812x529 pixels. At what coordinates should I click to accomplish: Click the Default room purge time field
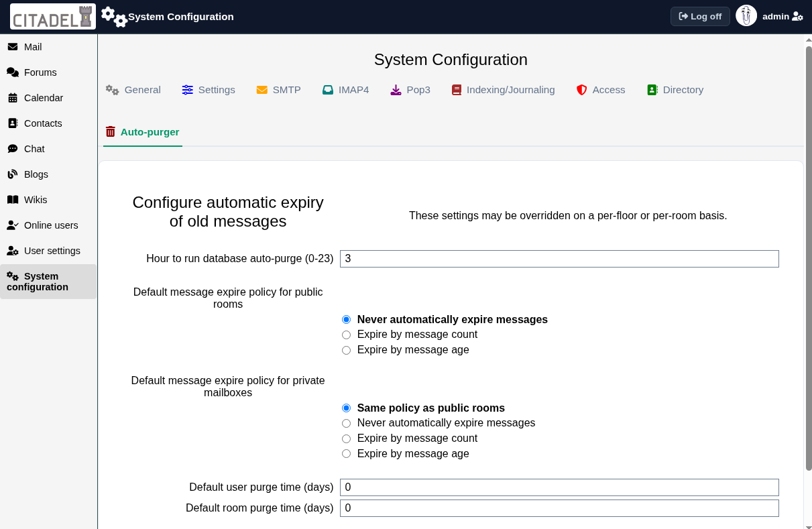[x=559, y=508]
